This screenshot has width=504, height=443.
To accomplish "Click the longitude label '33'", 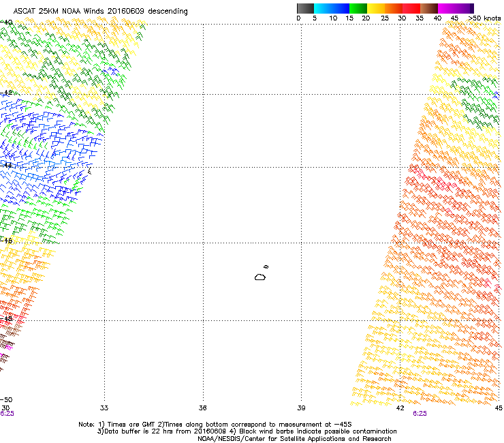I will (x=104, y=408).
